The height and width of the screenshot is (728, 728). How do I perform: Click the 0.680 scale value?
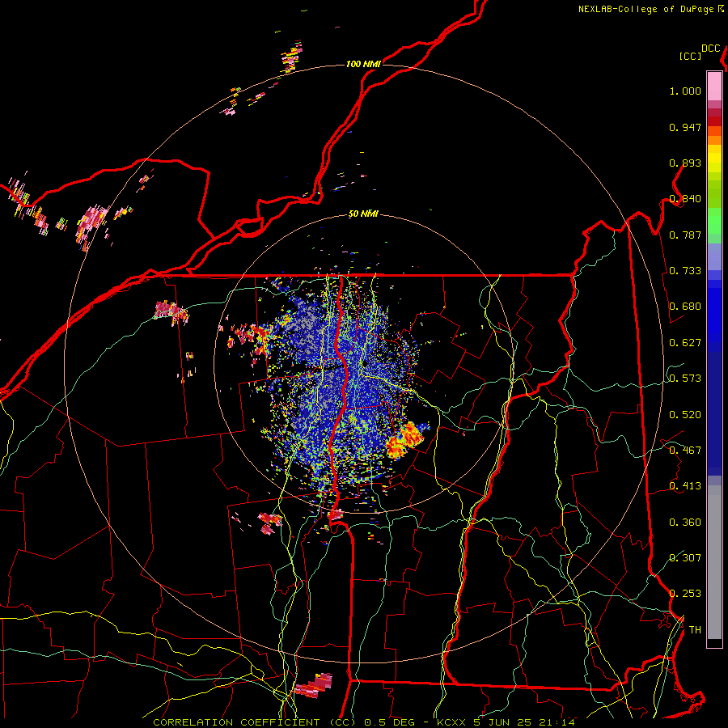685,307
